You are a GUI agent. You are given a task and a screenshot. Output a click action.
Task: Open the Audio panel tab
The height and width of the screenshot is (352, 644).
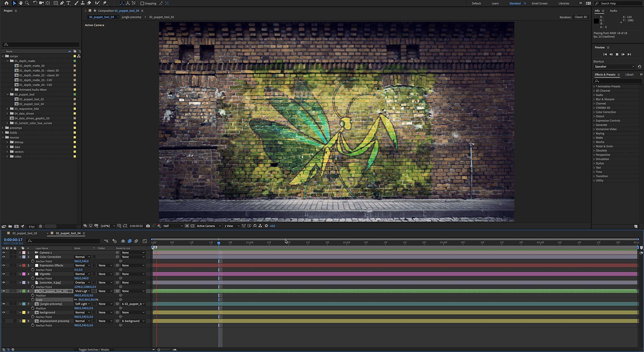[613, 11]
